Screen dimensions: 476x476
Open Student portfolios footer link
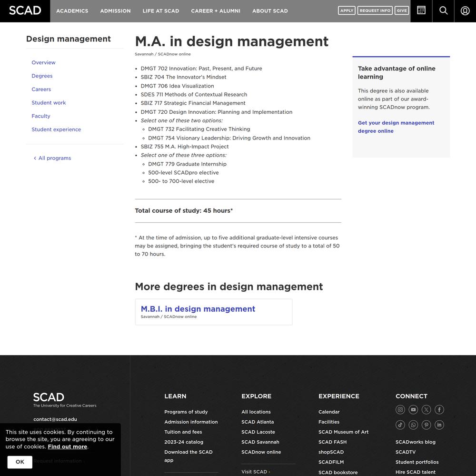coord(417,462)
